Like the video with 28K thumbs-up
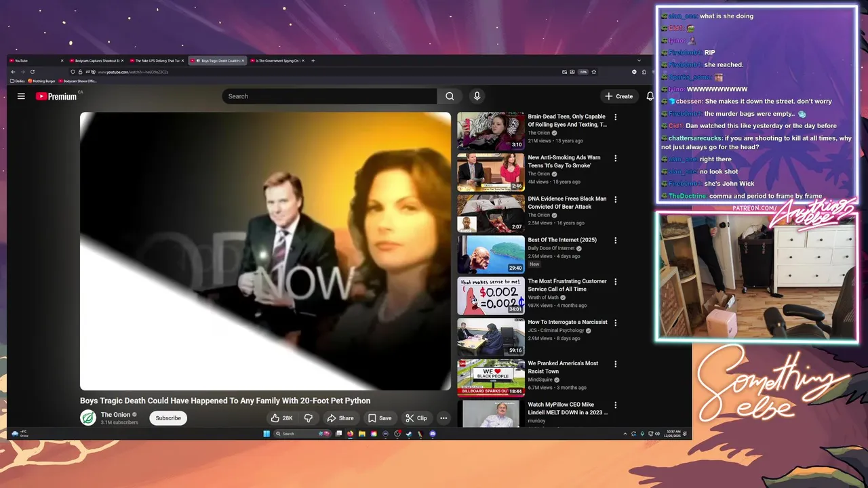868x488 pixels. [x=281, y=418]
